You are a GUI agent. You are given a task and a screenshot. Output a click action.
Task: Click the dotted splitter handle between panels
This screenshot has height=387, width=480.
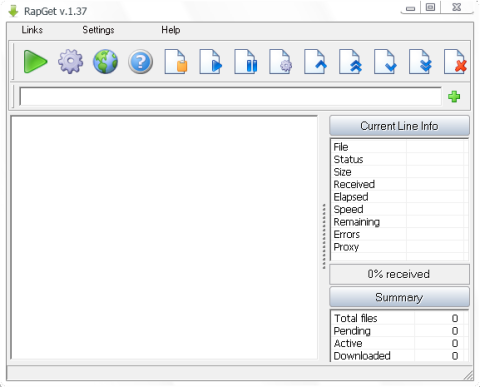click(324, 237)
